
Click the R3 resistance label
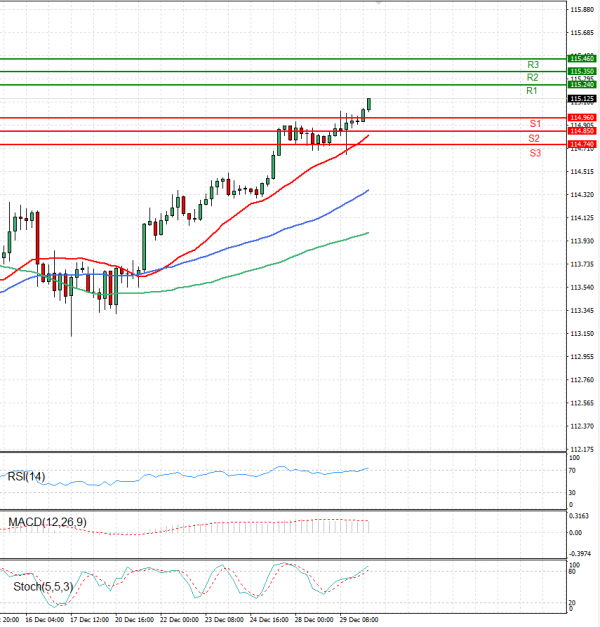click(534, 64)
